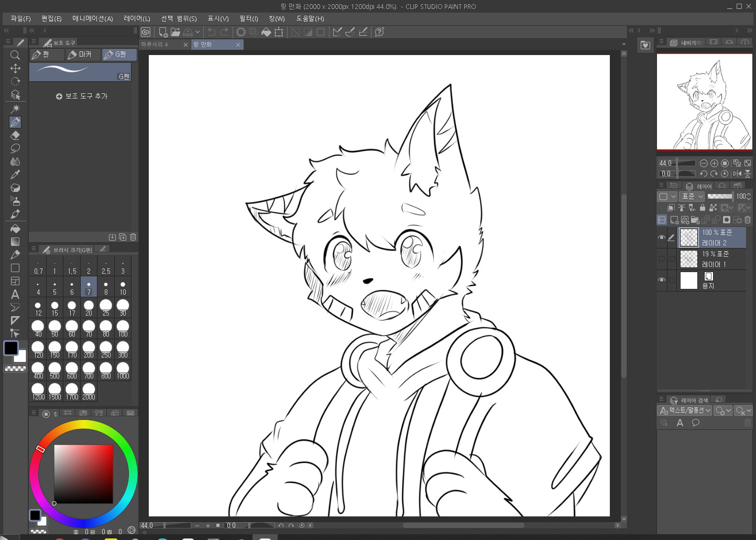Delete layer trash icon in layer panel
Viewport: 756px width, 540px height.
(x=748, y=220)
